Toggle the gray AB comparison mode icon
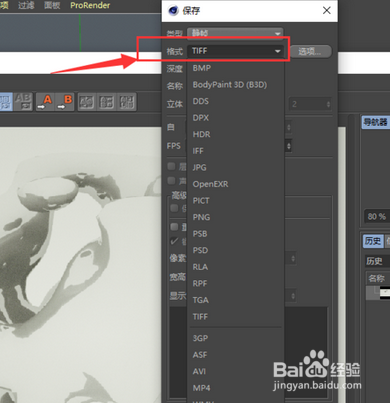390x403 pixels. [23, 102]
